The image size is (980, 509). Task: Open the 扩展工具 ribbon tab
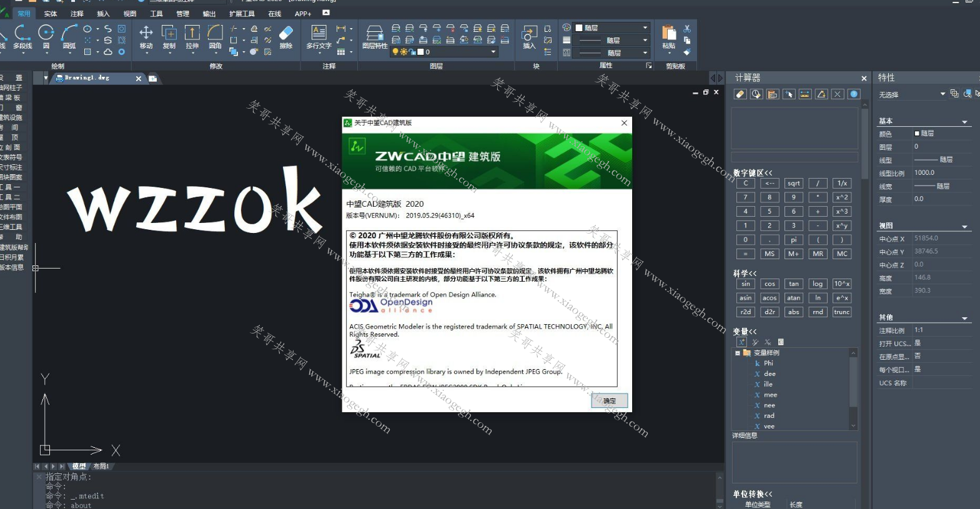point(242,13)
